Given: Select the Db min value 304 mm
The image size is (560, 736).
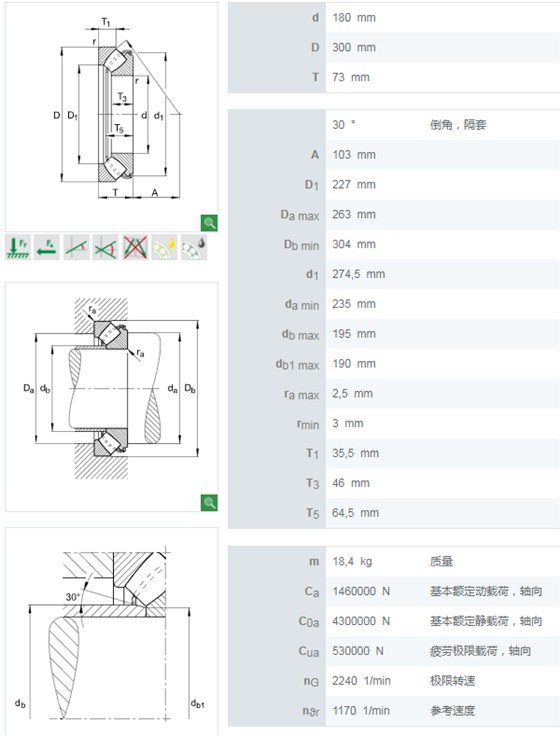Looking at the screenshot, I should [354, 244].
